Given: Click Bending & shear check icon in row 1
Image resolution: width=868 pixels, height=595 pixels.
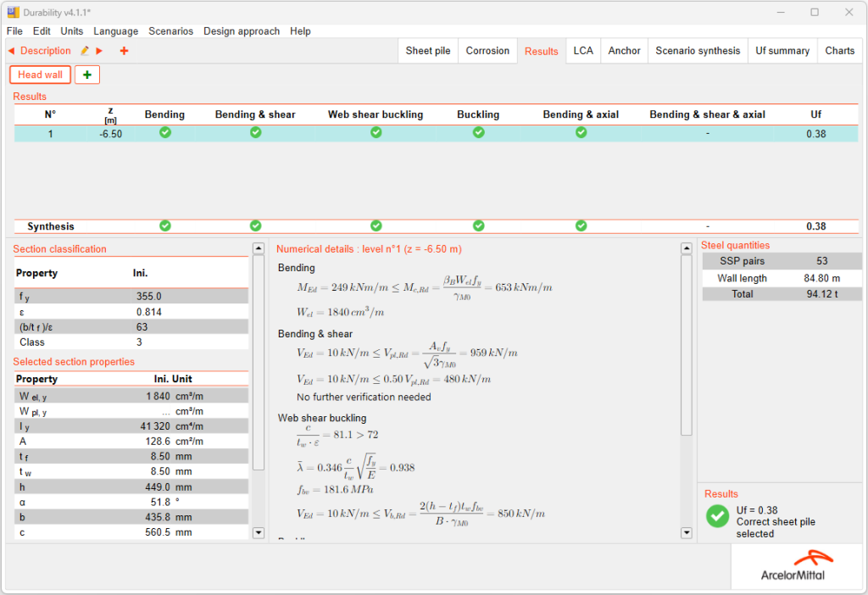Looking at the screenshot, I should pos(255,132).
